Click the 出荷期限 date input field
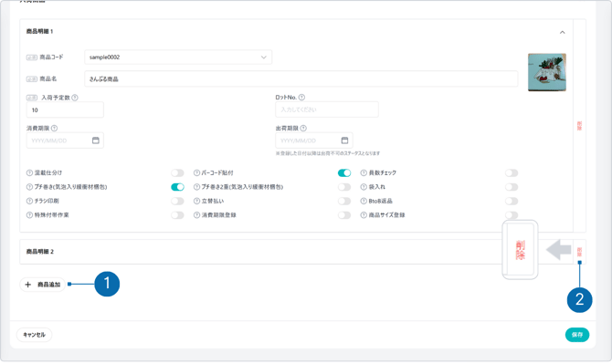 [x=314, y=140]
